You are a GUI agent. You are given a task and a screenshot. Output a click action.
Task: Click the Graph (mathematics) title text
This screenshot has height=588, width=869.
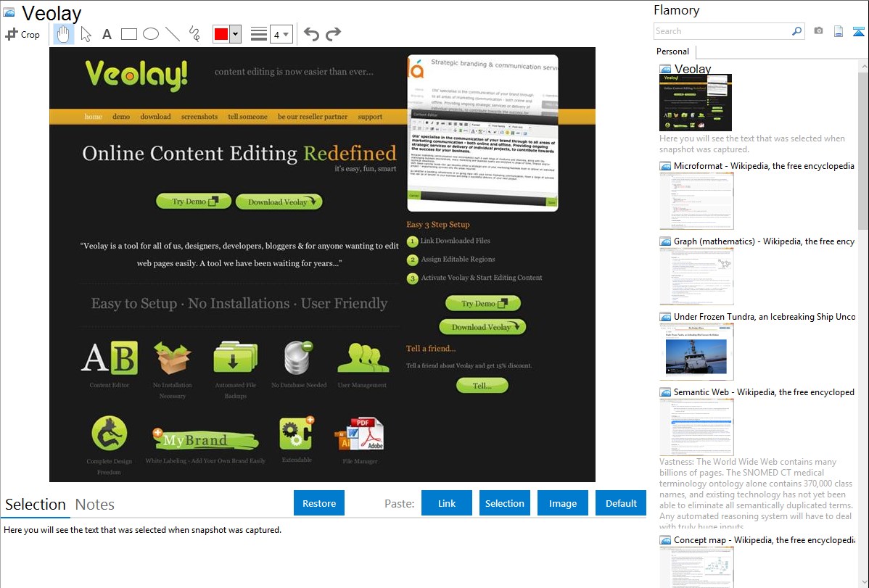(764, 241)
